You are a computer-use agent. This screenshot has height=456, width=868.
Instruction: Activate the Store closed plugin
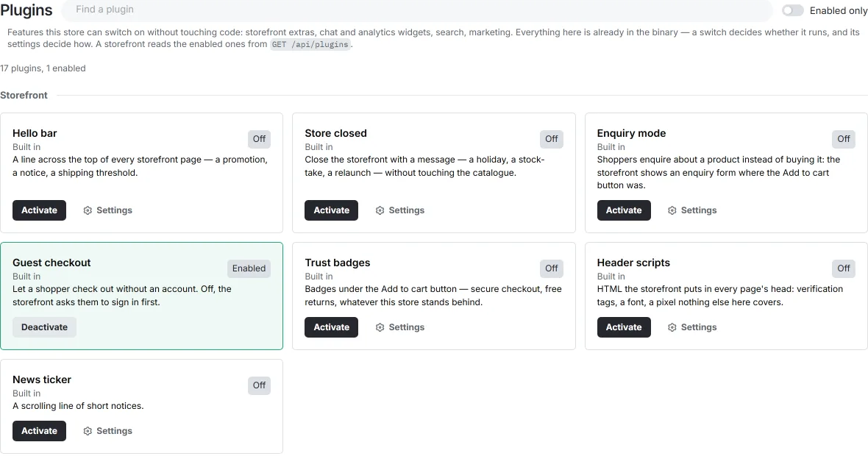pos(332,210)
